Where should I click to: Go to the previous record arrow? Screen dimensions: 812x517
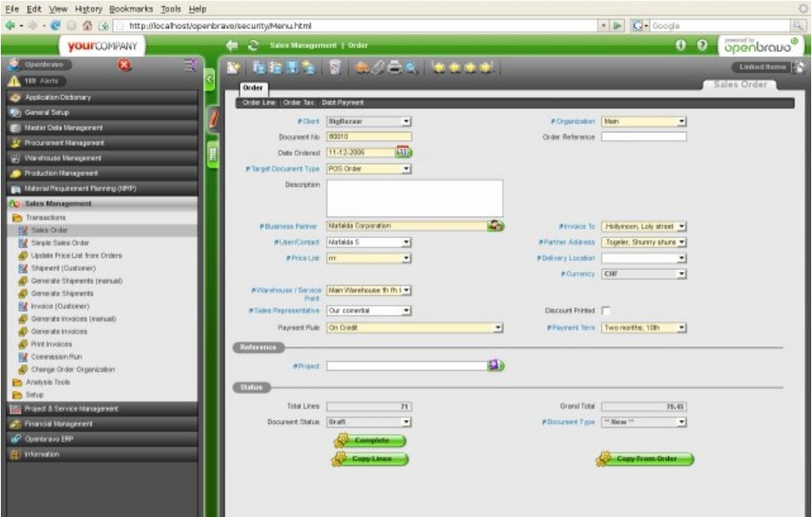click(x=454, y=68)
